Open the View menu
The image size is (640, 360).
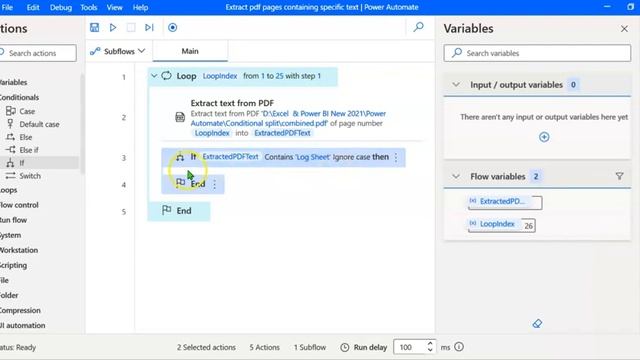click(115, 7)
